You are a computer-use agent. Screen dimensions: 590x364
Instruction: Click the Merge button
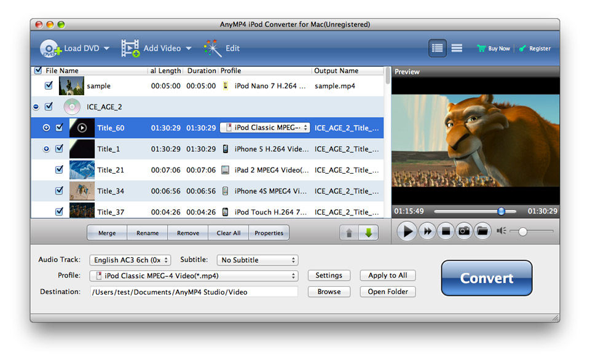click(x=107, y=233)
